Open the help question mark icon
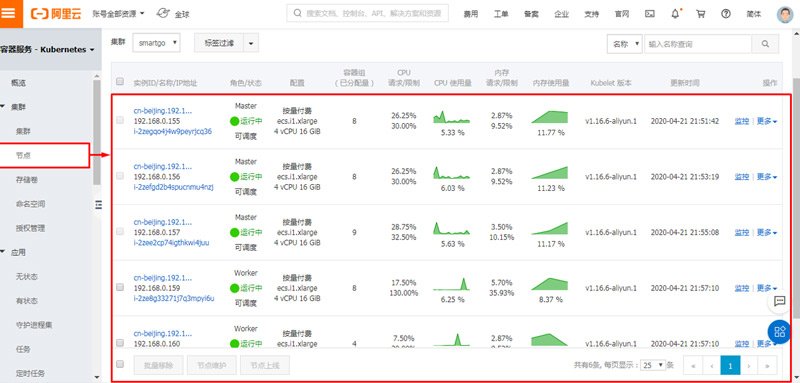 click(726, 14)
